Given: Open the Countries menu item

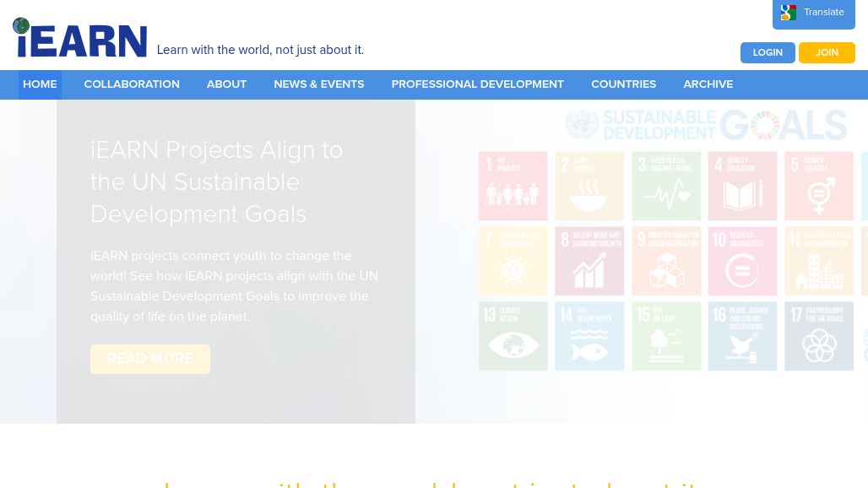Looking at the screenshot, I should pos(623,84).
